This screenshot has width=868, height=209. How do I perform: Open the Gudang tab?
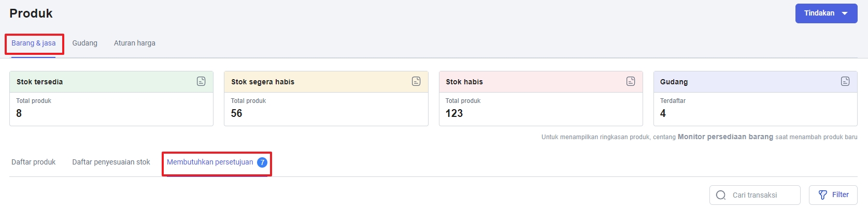point(84,43)
